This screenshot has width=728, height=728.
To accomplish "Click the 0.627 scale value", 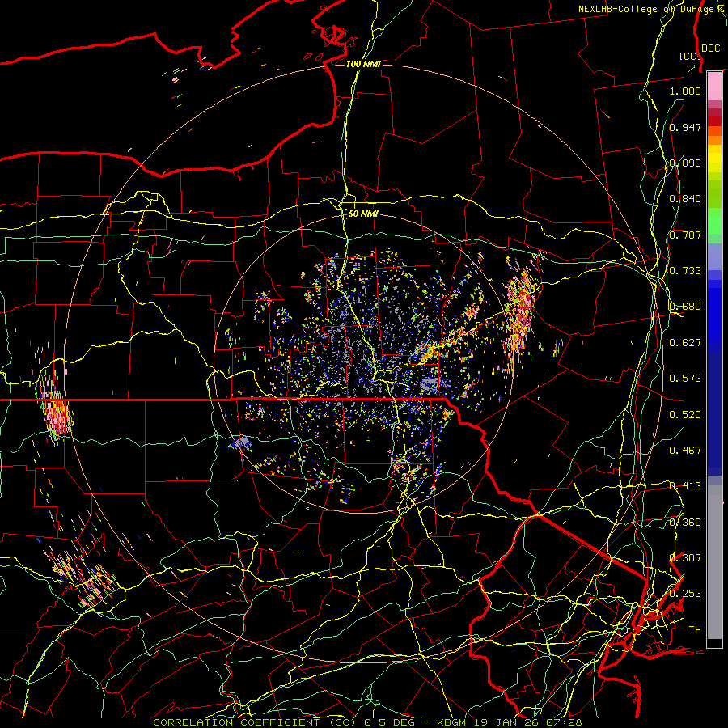I will tap(685, 343).
